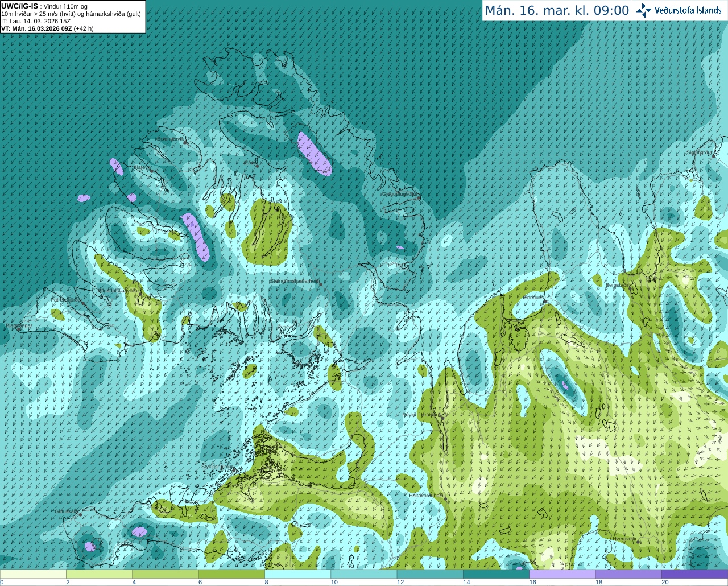
Task: Click legend value 10 on the color scale
Action: tap(334, 582)
